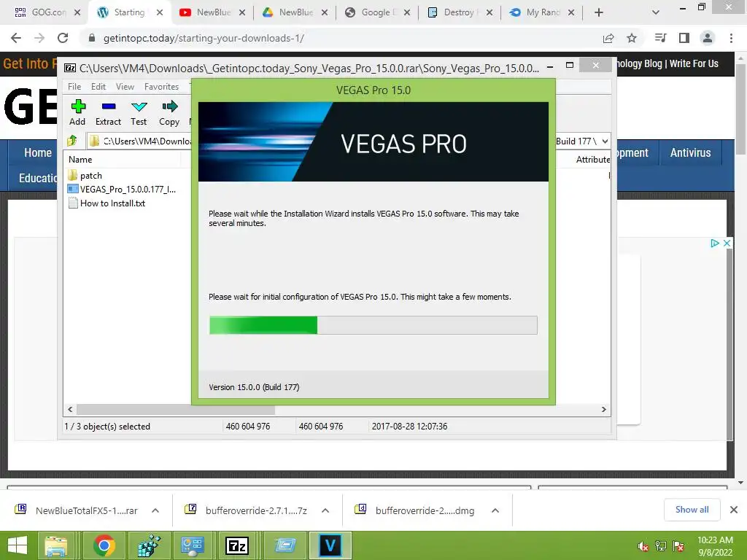747x560 pixels.
Task: Click the share page icon
Action: (608, 38)
